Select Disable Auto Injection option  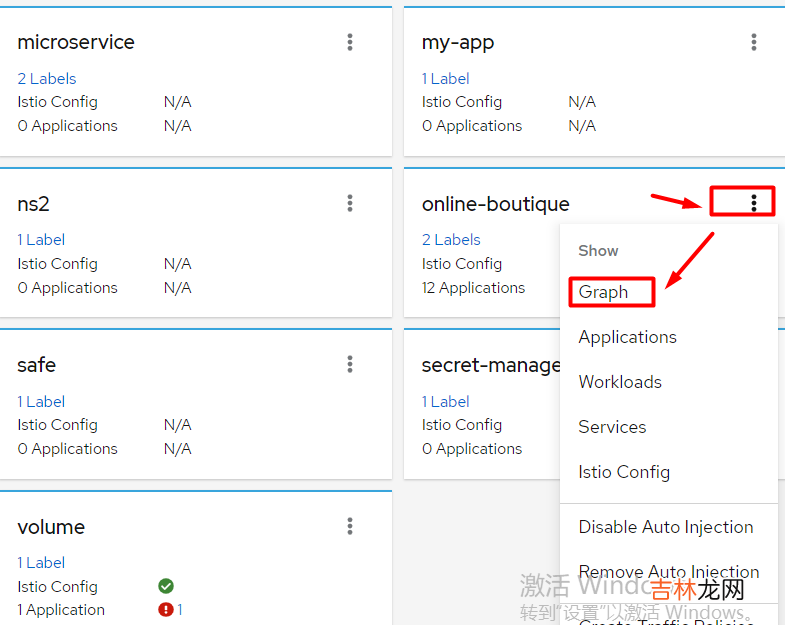point(666,527)
